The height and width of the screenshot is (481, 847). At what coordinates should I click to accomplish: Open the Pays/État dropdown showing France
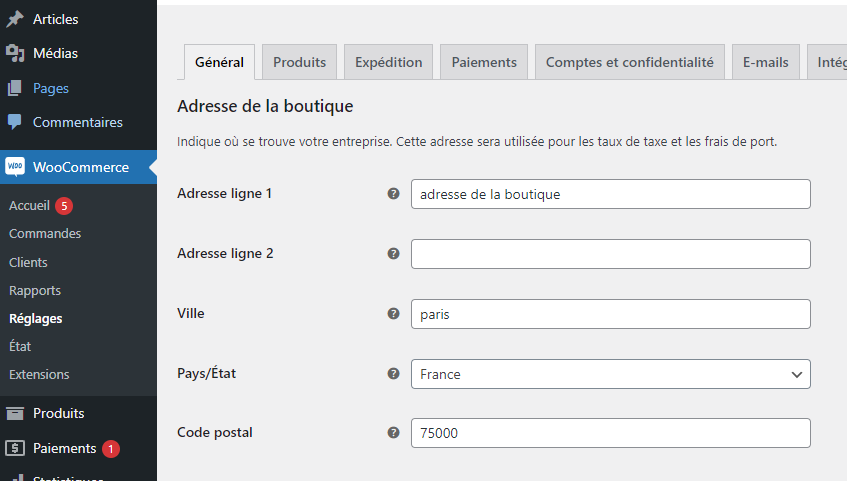click(610, 374)
